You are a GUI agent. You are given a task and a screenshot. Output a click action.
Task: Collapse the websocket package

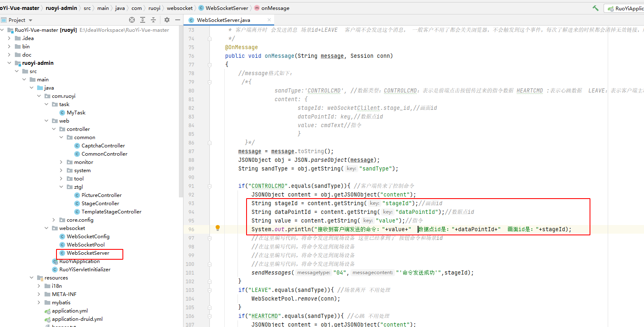46,228
